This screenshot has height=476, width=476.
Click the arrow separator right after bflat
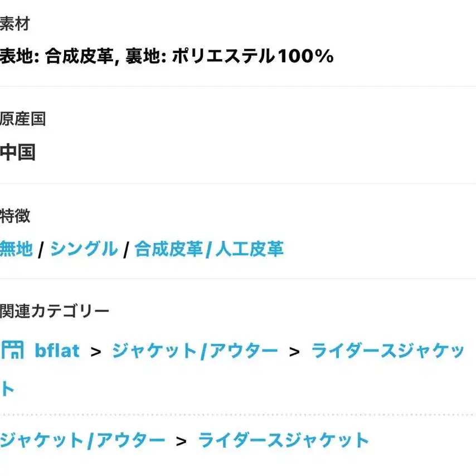(96, 352)
